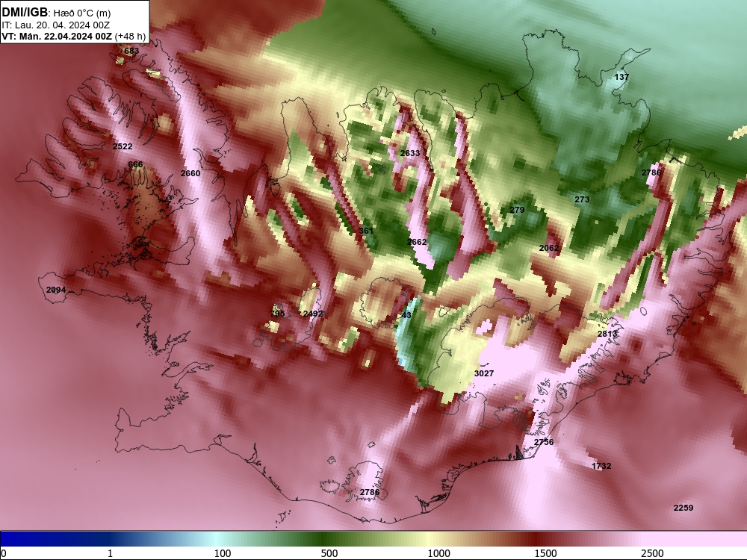Click the map value 2813
Image resolution: width=747 pixels, height=560 pixels.
tap(607, 334)
